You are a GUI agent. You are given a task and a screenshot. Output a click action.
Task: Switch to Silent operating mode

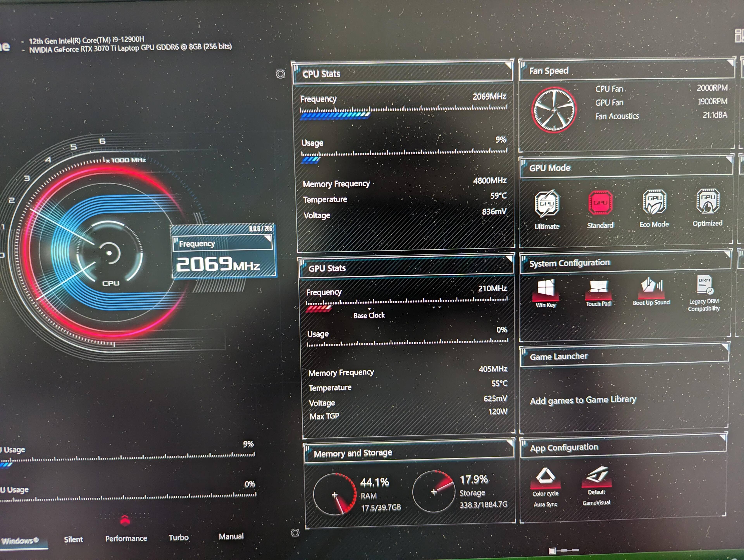(x=73, y=539)
